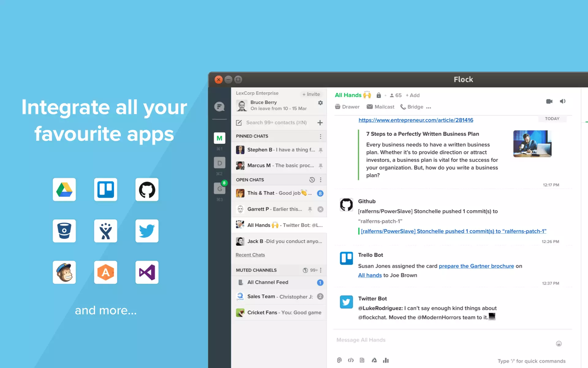Open the All hands Trello link
The height and width of the screenshot is (368, 588).
[370, 275]
